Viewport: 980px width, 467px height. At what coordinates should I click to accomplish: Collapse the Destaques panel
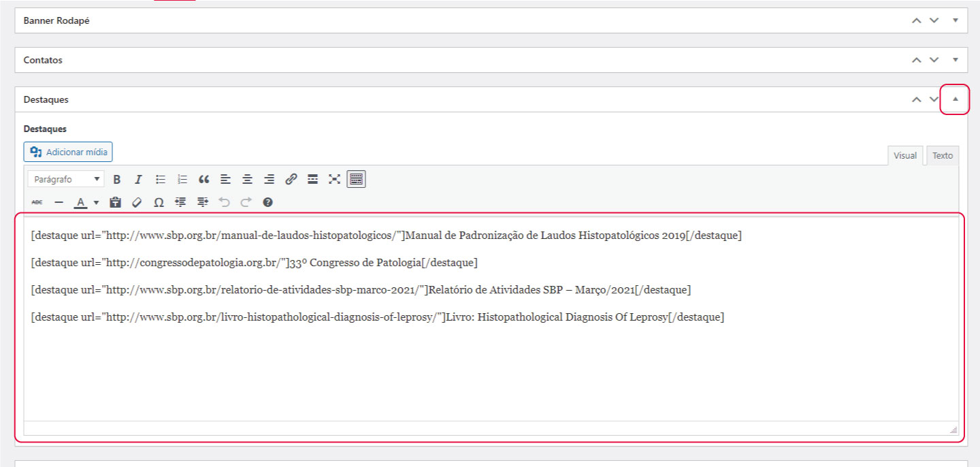pos(955,99)
